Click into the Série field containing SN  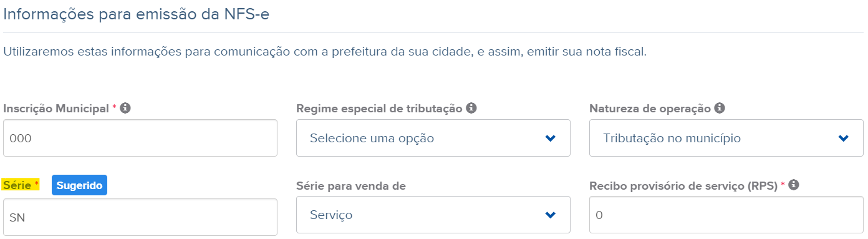140,217
